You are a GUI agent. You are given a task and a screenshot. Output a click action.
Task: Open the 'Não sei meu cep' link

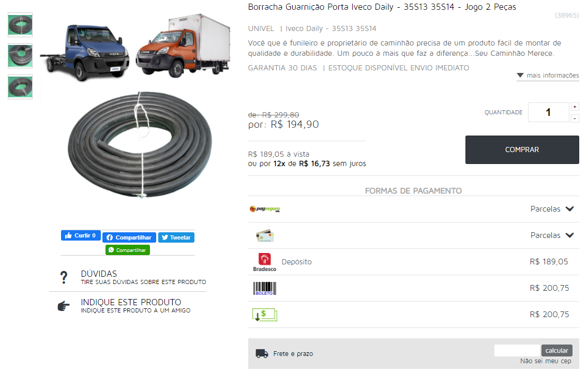pos(546,361)
